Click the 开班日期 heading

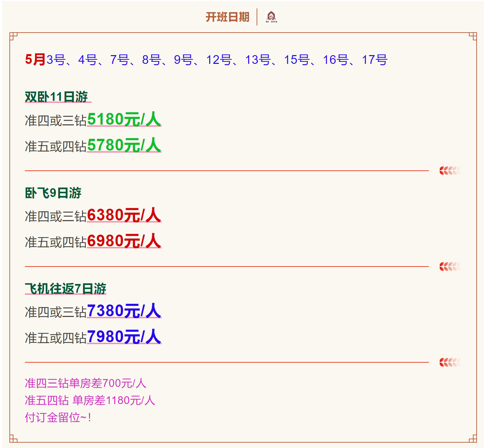(x=227, y=17)
